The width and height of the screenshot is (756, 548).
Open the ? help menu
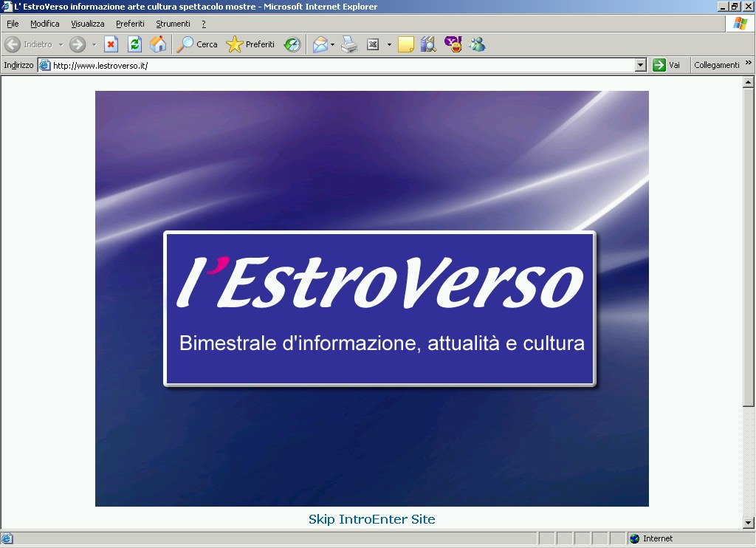pyautogui.click(x=204, y=24)
